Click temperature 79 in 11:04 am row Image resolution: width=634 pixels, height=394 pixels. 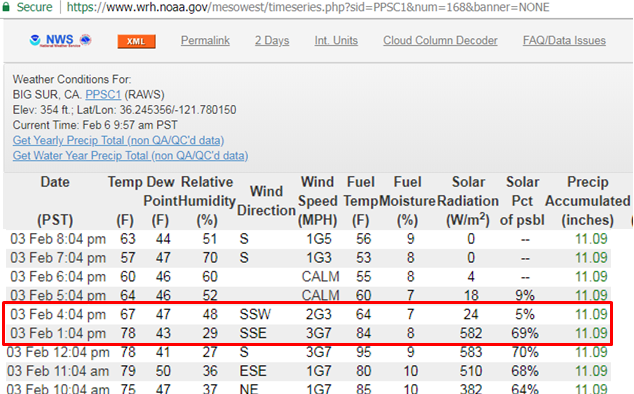(x=128, y=371)
